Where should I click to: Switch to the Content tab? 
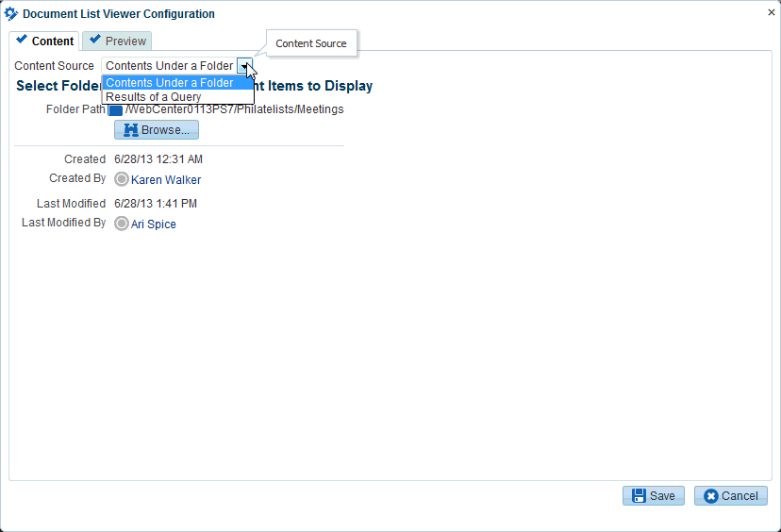point(44,41)
